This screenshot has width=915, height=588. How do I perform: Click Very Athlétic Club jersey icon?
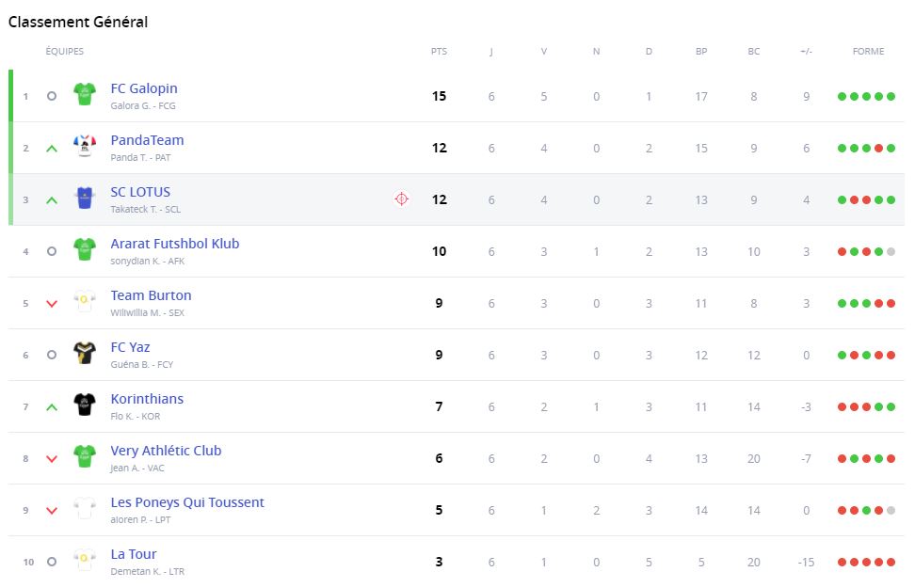click(85, 457)
